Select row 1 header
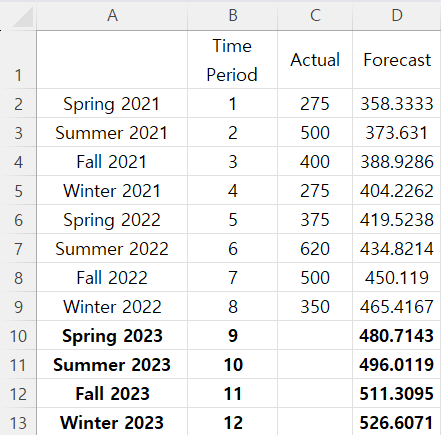This screenshot has height=435, width=441. pyautogui.click(x=18, y=60)
